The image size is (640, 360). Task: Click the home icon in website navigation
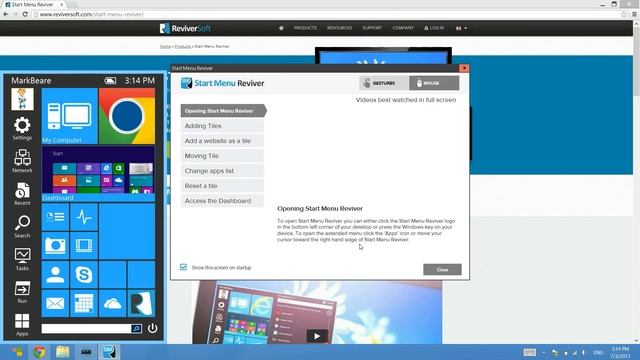(281, 28)
